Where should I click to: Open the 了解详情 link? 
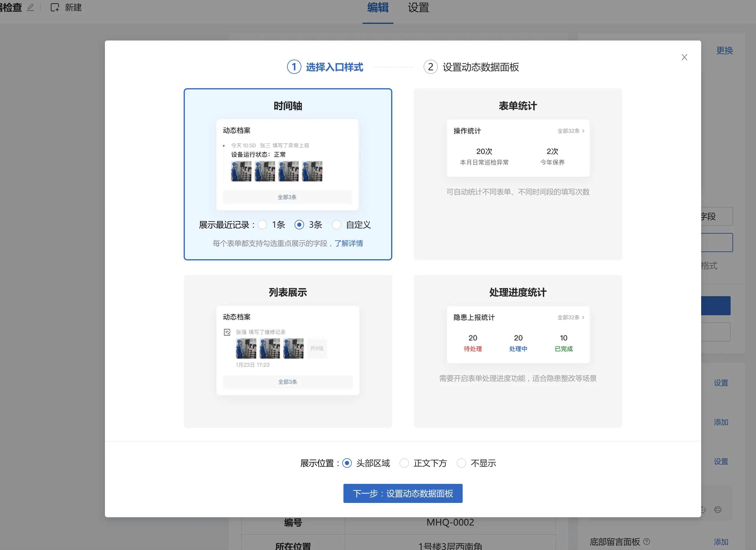coord(349,243)
